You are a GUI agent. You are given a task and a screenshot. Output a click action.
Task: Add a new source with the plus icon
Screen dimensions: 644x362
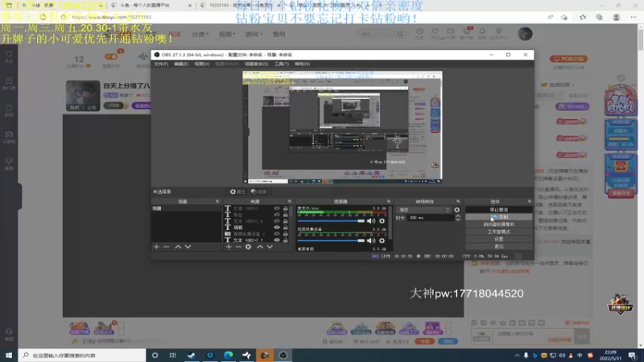click(229, 247)
